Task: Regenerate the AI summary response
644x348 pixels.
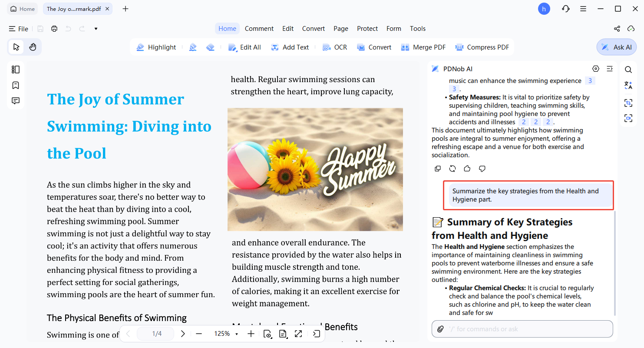Action: (452, 169)
